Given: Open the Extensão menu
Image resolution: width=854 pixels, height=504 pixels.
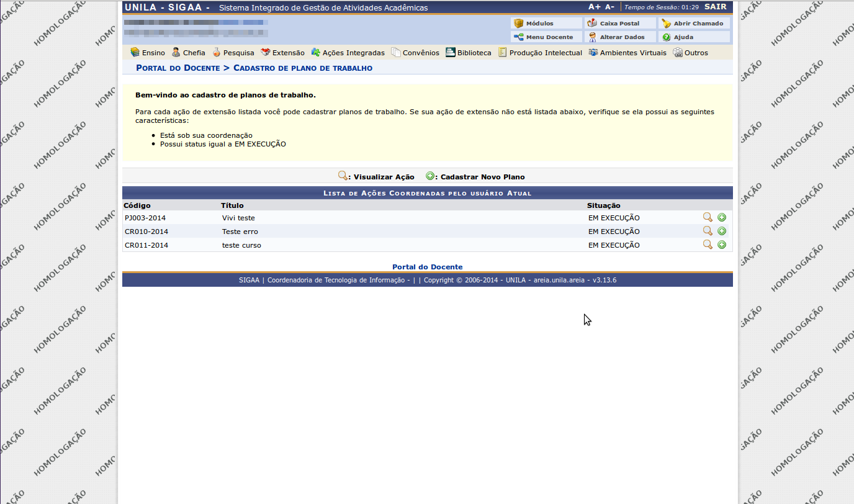Looking at the screenshot, I should coord(289,53).
